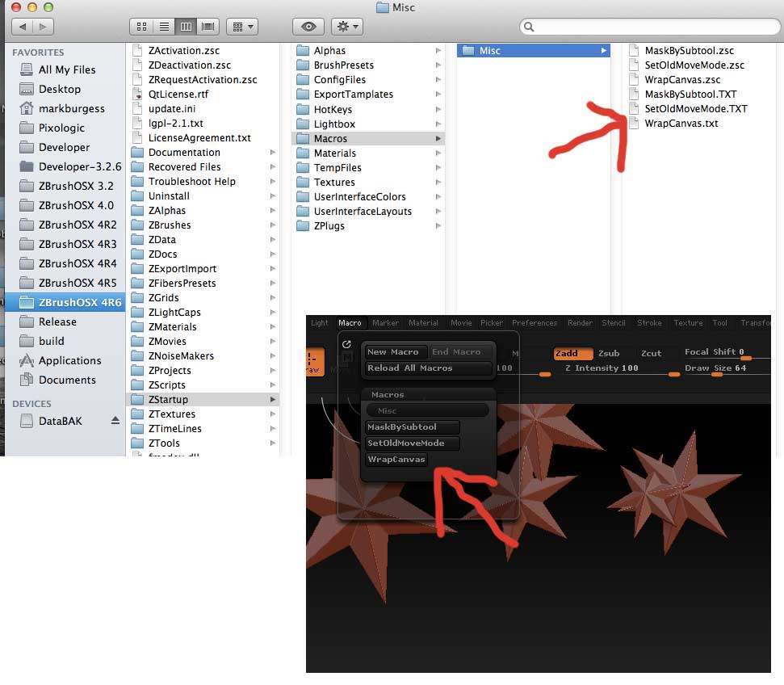Viewport: 784px width, 685px height.
Task: Select DataBAK drive in sidebar
Action: coord(60,422)
